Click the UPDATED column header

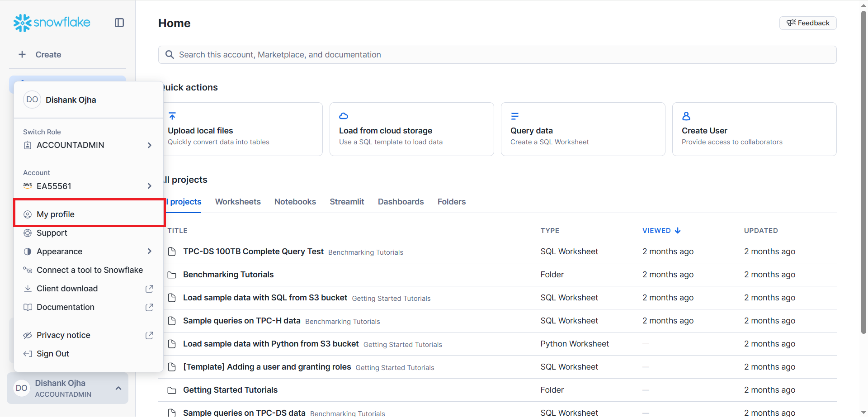point(761,231)
